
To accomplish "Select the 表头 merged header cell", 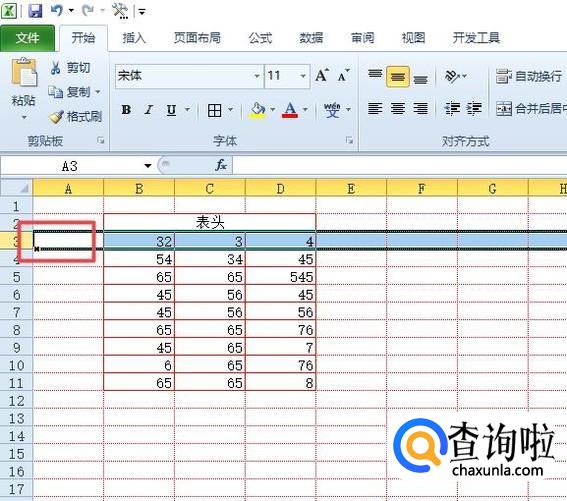I will click(210, 222).
